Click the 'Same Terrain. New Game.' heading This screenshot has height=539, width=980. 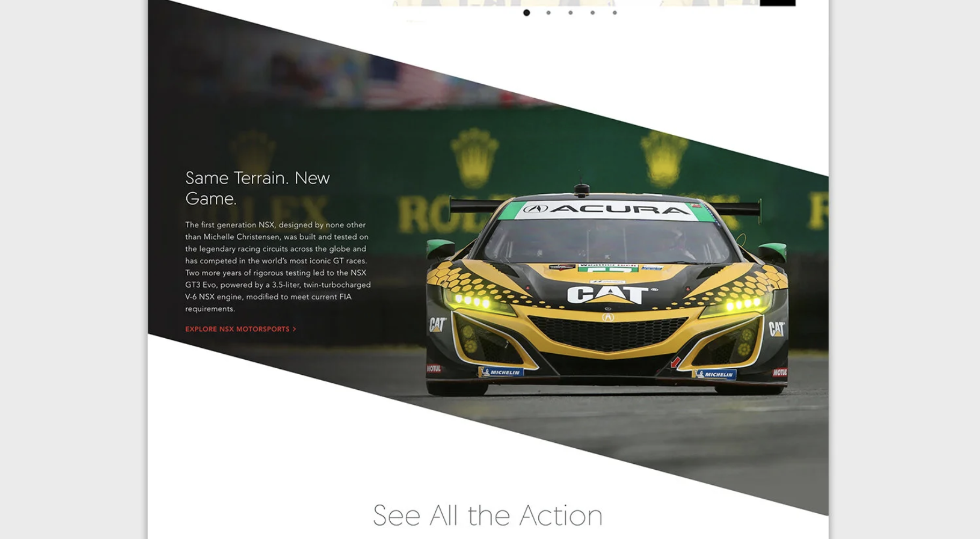[258, 188]
